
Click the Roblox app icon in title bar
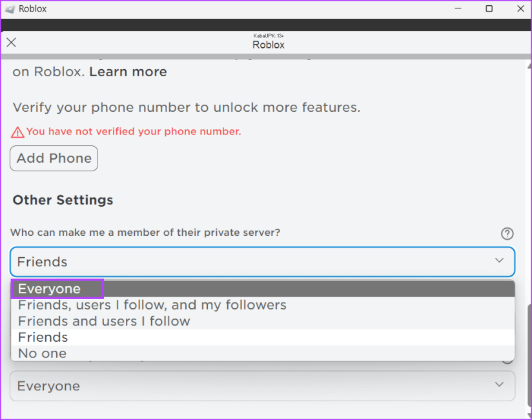point(10,9)
